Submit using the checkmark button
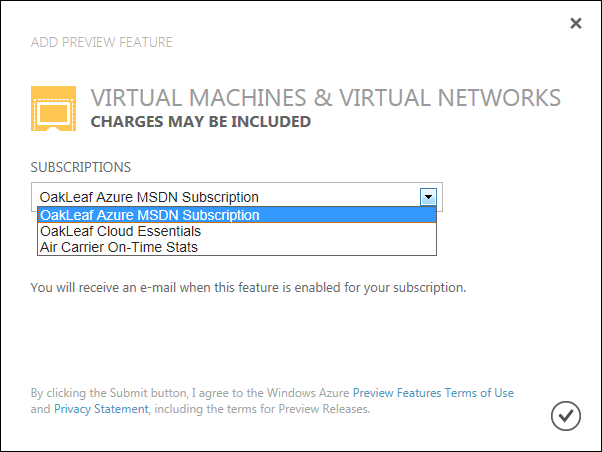The image size is (602, 452). tap(564, 414)
